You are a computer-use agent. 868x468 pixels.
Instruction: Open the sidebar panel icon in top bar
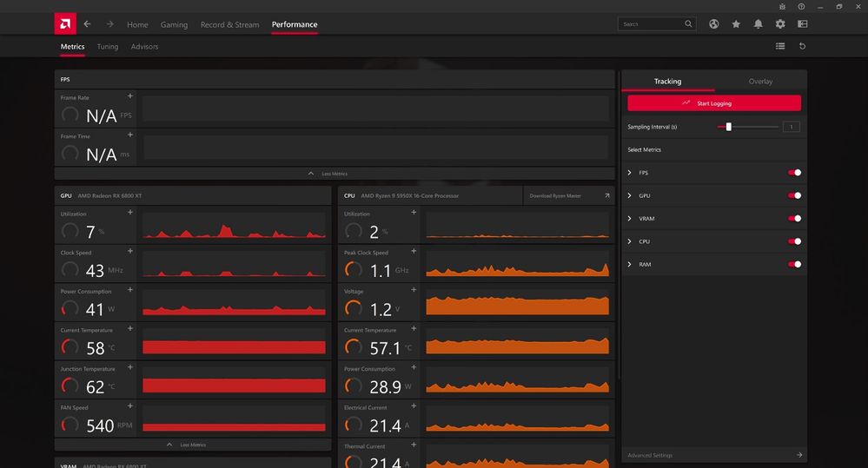pos(802,23)
